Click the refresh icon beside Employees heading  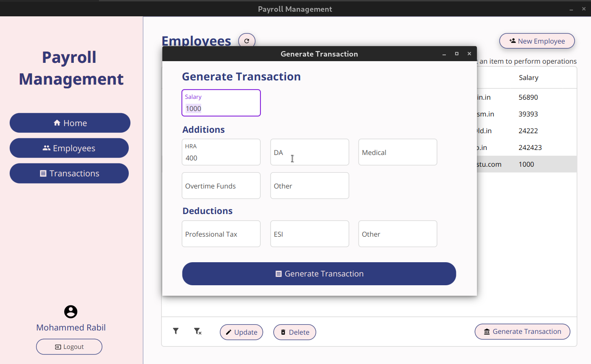[x=247, y=41]
